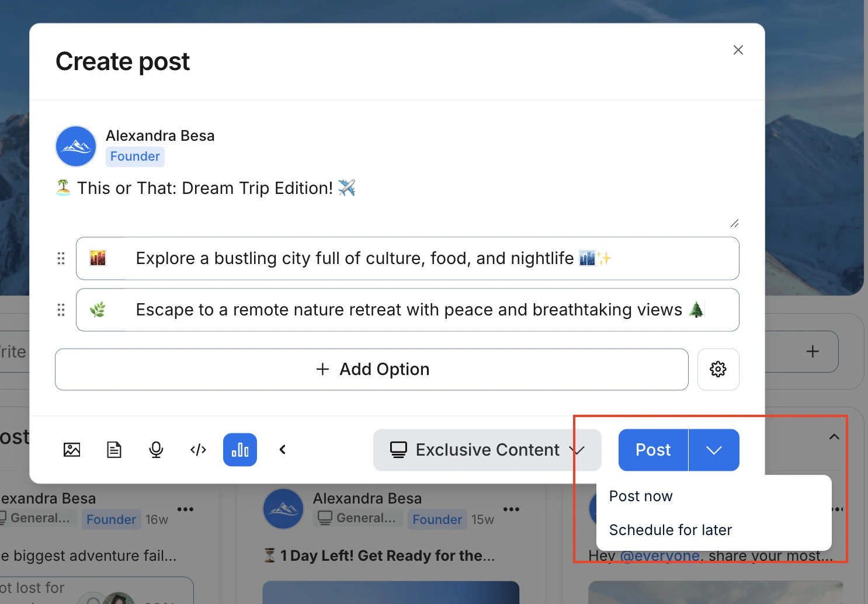The height and width of the screenshot is (604, 868).
Task: Choose Schedule for later from the menu
Action: (671, 530)
